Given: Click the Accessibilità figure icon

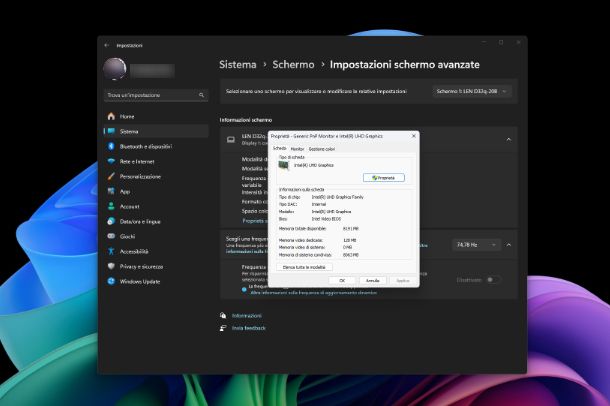Looking at the screenshot, I should [x=111, y=251].
